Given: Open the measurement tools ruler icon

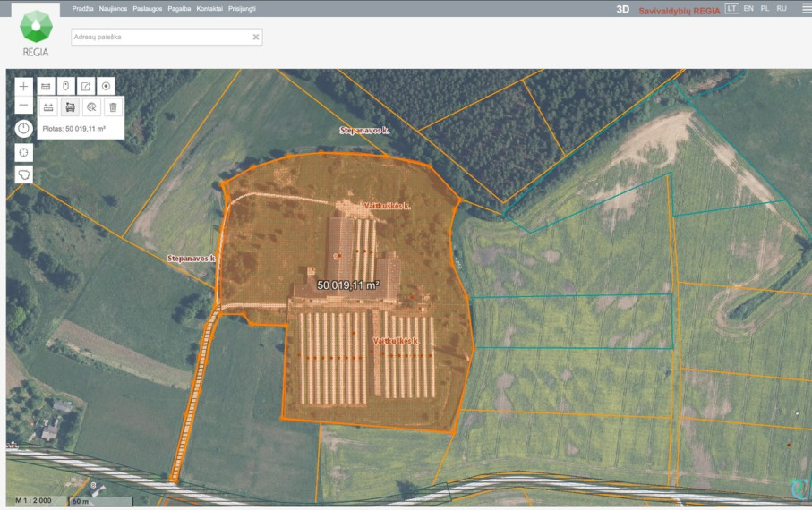Looking at the screenshot, I should coord(46,87).
